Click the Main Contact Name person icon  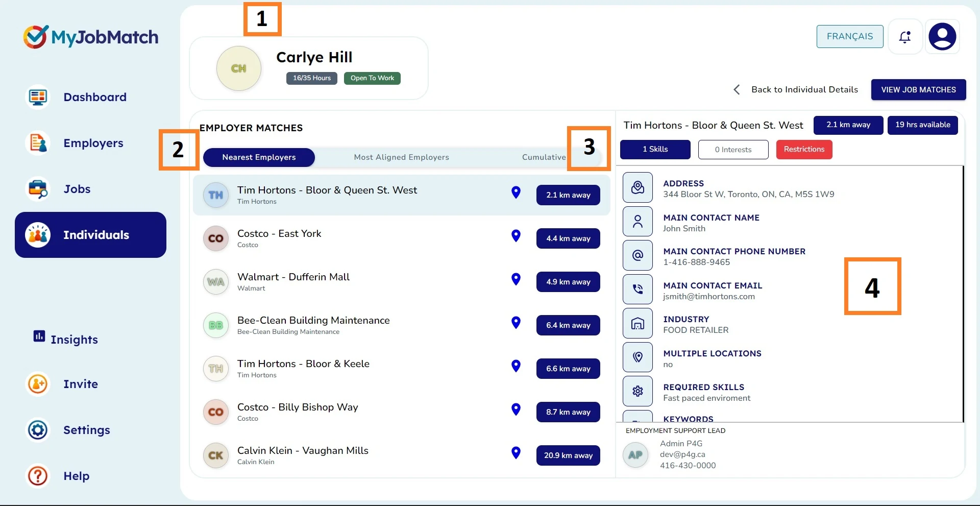(638, 222)
